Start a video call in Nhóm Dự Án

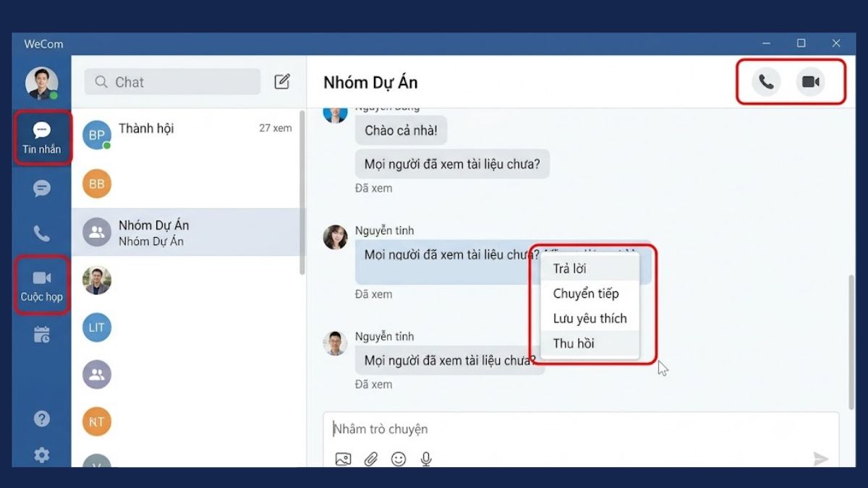click(x=811, y=82)
